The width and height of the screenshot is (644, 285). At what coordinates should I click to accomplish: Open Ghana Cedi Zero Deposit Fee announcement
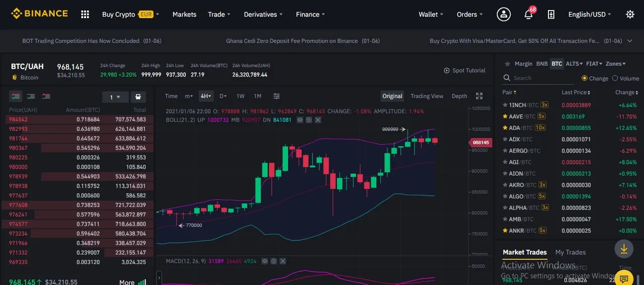pyautogui.click(x=303, y=41)
